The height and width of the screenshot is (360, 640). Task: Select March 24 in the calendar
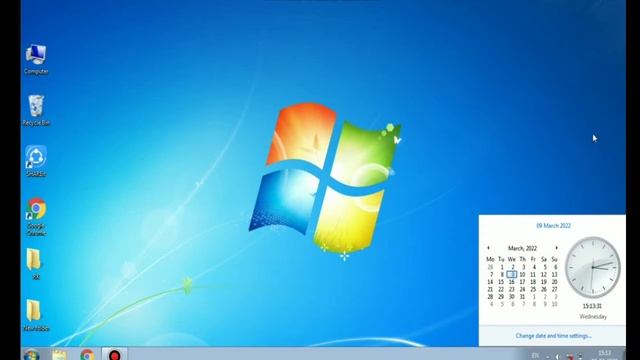[x=522, y=289]
